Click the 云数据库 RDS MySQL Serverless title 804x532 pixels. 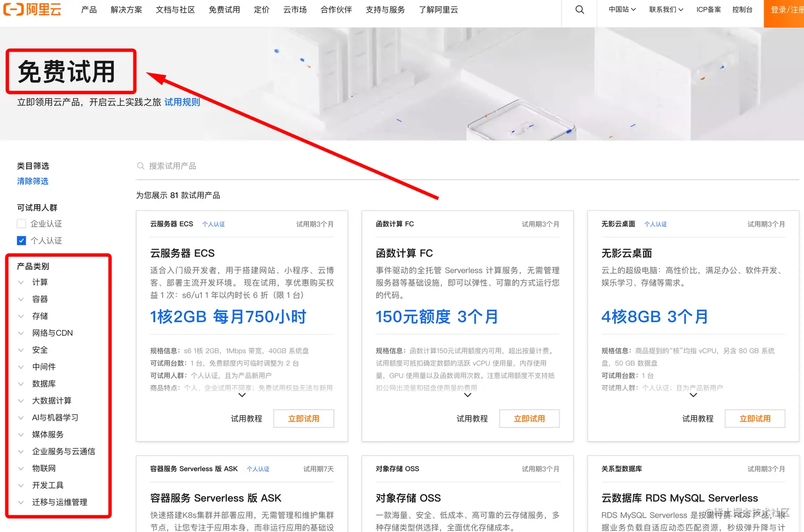click(x=680, y=498)
